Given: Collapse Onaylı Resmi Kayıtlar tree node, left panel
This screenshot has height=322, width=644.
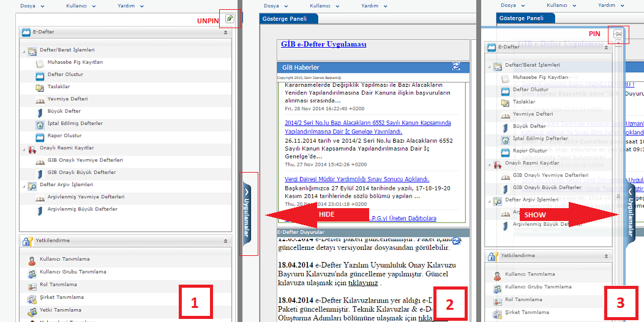Looking at the screenshot, I should 24,150.
